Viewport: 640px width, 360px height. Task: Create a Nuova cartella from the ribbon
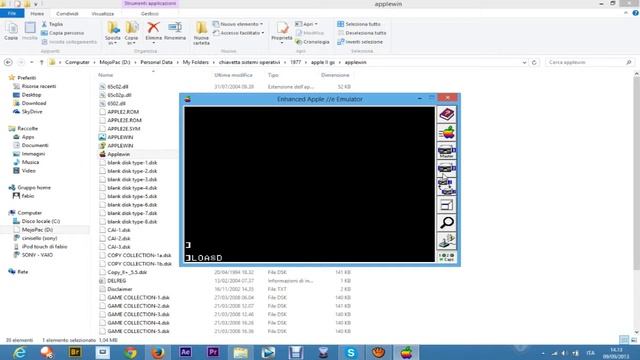click(x=201, y=33)
